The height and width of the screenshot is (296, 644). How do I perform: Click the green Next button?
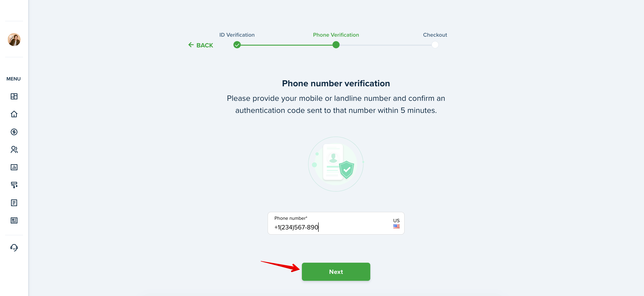pyautogui.click(x=336, y=272)
